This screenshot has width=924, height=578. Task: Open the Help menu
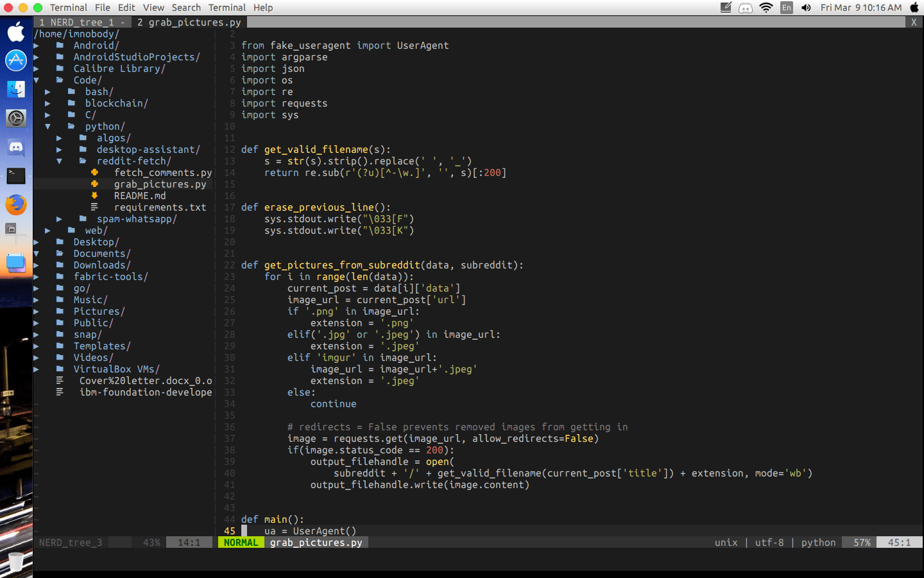(x=263, y=8)
